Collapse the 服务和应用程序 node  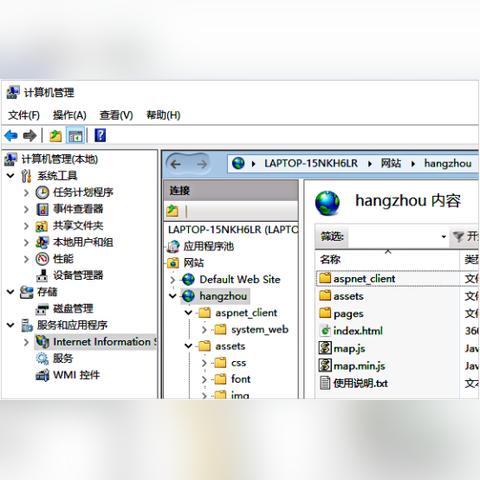tap(10, 325)
